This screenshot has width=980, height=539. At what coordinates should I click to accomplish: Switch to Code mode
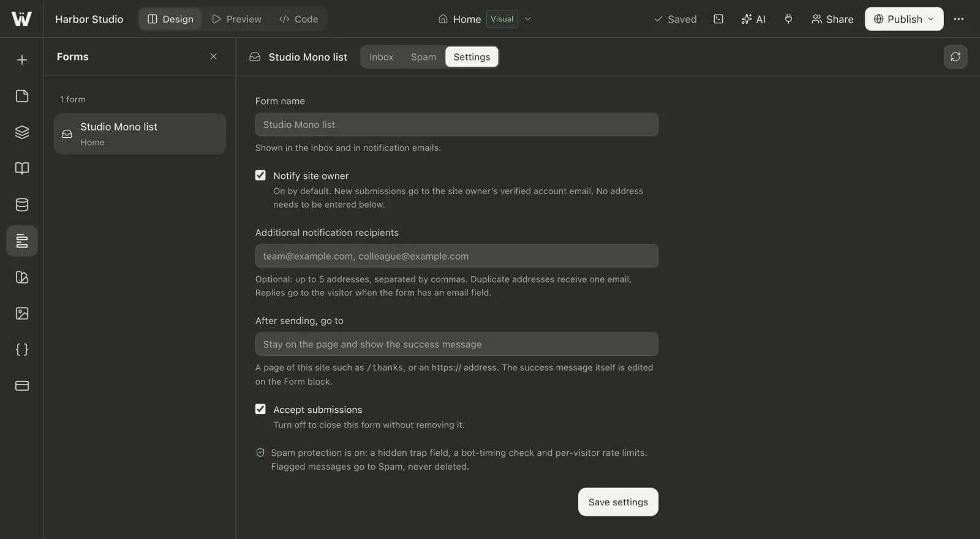click(298, 19)
